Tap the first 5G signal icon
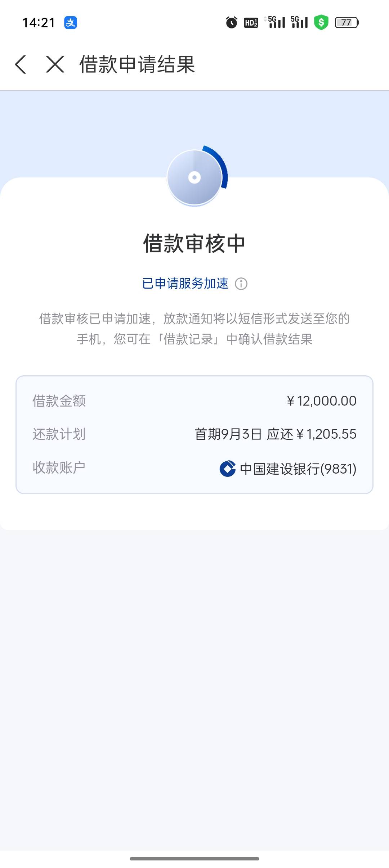389x868 pixels. coord(274,22)
